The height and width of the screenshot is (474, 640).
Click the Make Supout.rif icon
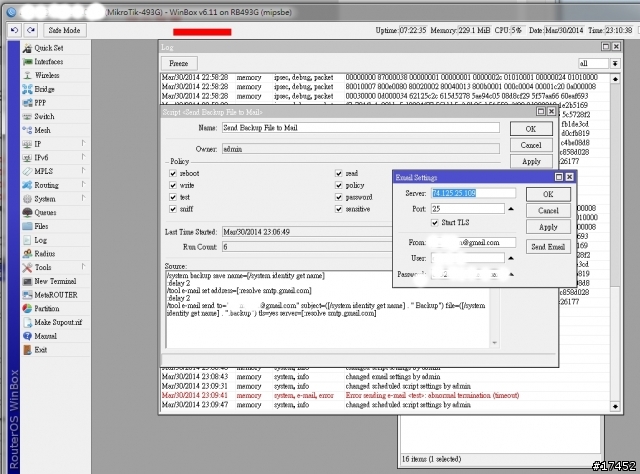27,323
